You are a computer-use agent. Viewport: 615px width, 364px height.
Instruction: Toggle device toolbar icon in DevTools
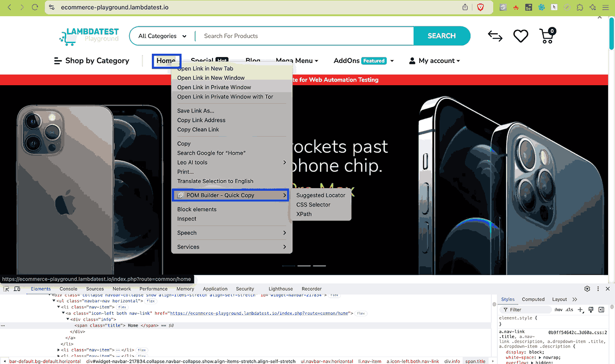point(17,289)
